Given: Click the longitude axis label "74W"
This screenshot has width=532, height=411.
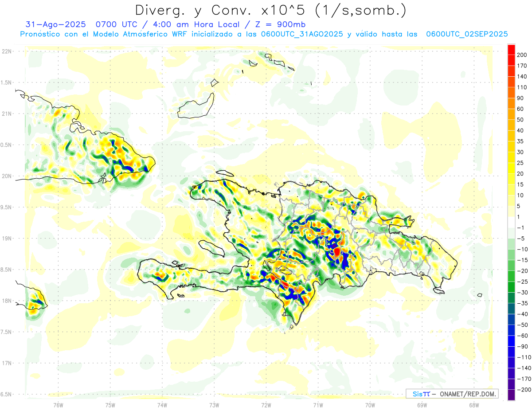Looking at the screenshot, I should (x=162, y=404).
